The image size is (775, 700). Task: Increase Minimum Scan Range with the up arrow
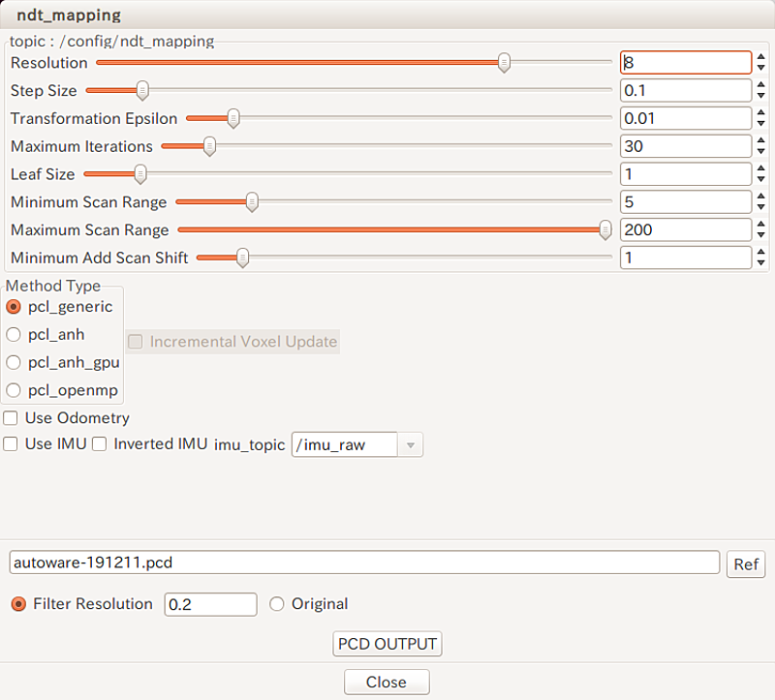(761, 197)
